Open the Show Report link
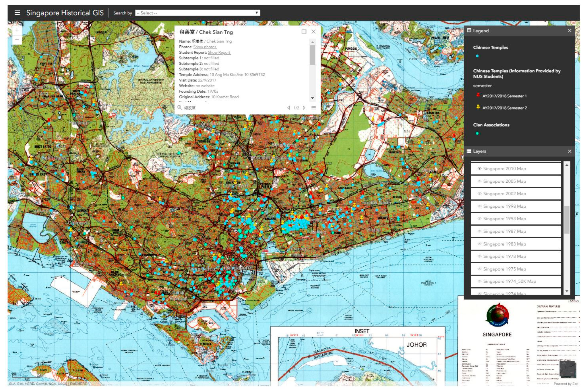 (219, 52)
